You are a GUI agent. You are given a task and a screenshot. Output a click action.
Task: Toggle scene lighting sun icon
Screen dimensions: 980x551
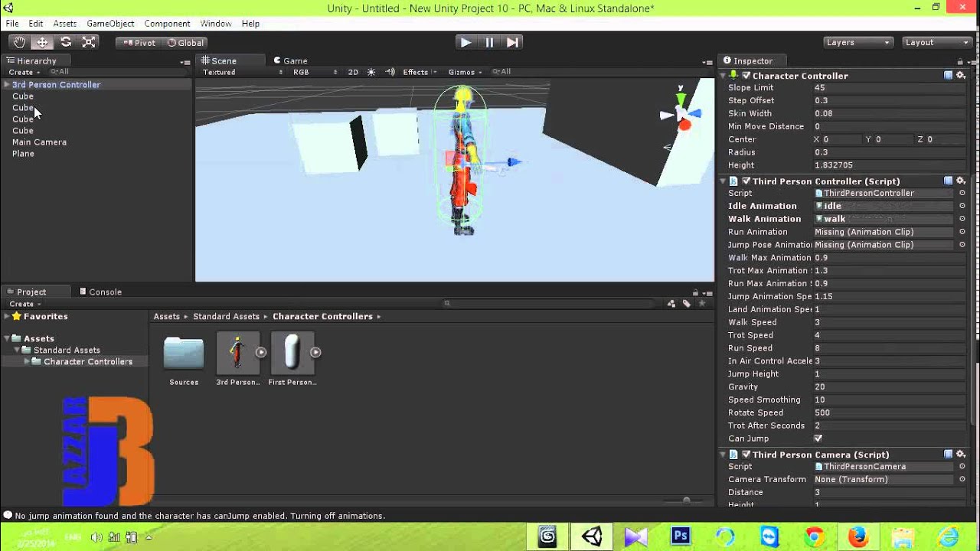[x=371, y=72]
